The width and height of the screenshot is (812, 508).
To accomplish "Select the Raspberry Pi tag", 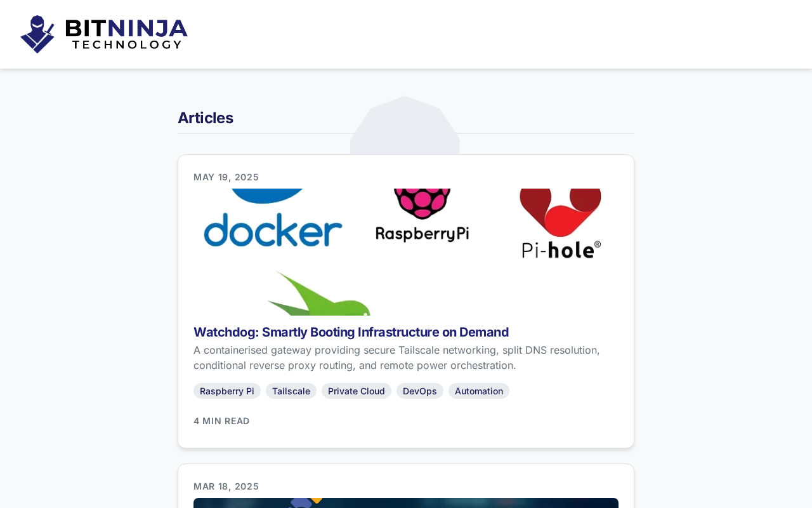I will (x=227, y=391).
